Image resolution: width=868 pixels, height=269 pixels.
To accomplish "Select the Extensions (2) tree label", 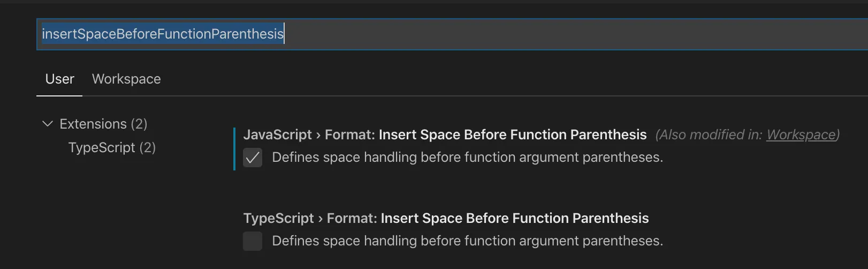I will (x=103, y=124).
